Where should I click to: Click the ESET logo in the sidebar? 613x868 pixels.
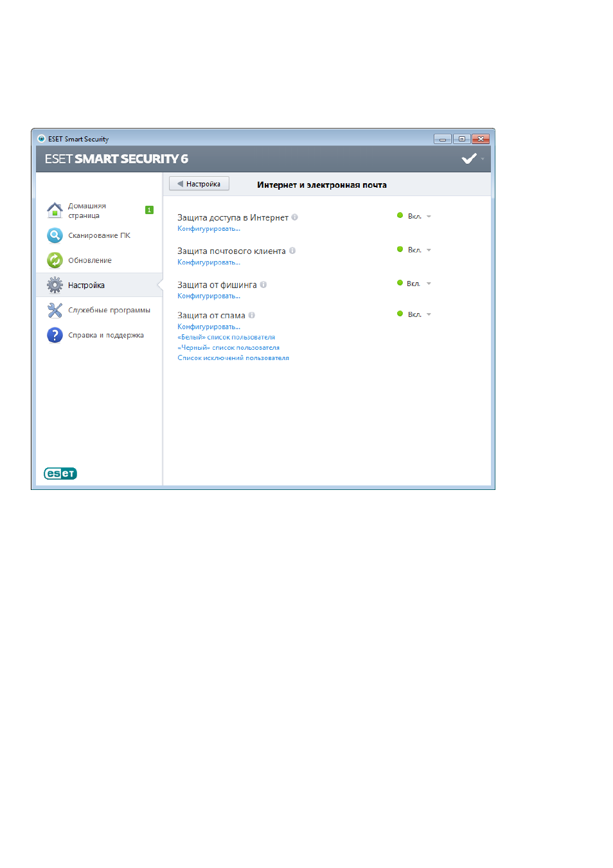[60, 474]
